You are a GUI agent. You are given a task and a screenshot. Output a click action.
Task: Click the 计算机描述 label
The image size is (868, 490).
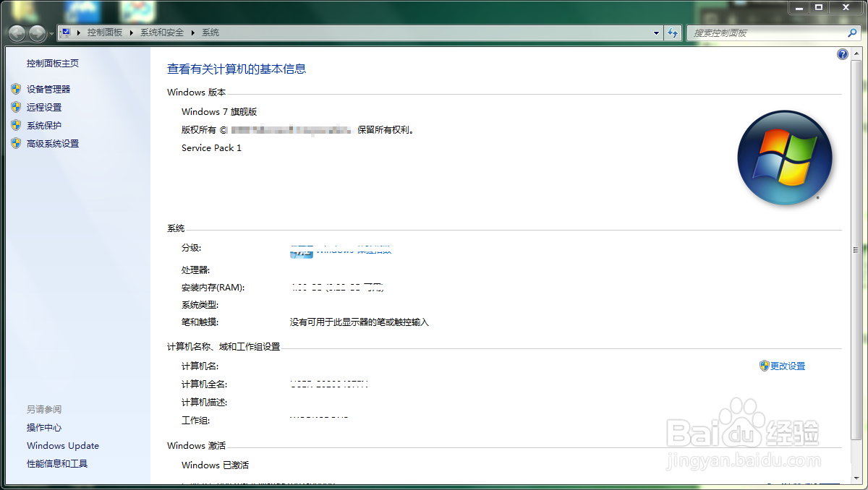[204, 402]
